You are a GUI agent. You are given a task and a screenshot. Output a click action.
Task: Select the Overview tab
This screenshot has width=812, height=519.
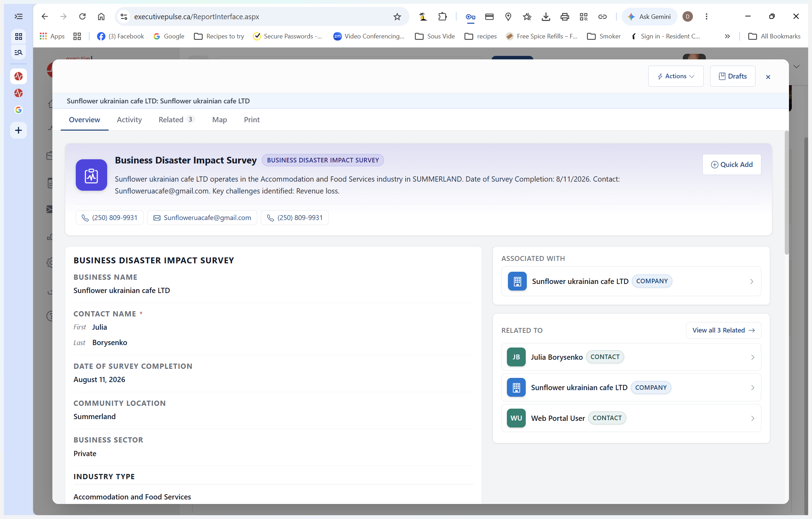pyautogui.click(x=84, y=120)
